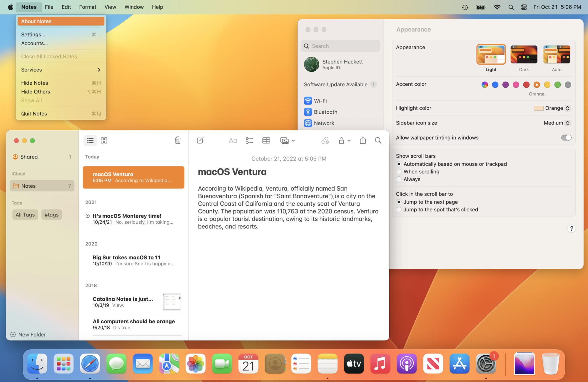The width and height of the screenshot is (588, 382).
Task: Open the Format menu
Action: pos(87,7)
